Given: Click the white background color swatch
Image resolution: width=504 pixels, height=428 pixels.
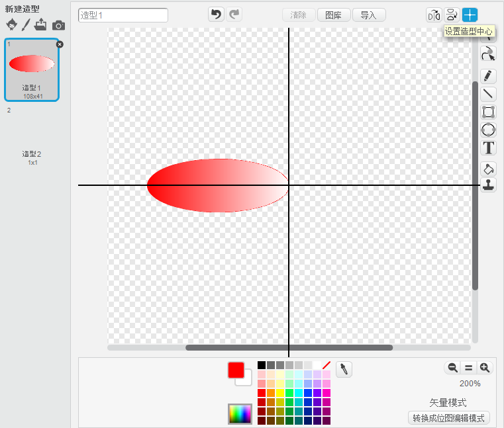Looking at the screenshot, I should coord(247,380).
